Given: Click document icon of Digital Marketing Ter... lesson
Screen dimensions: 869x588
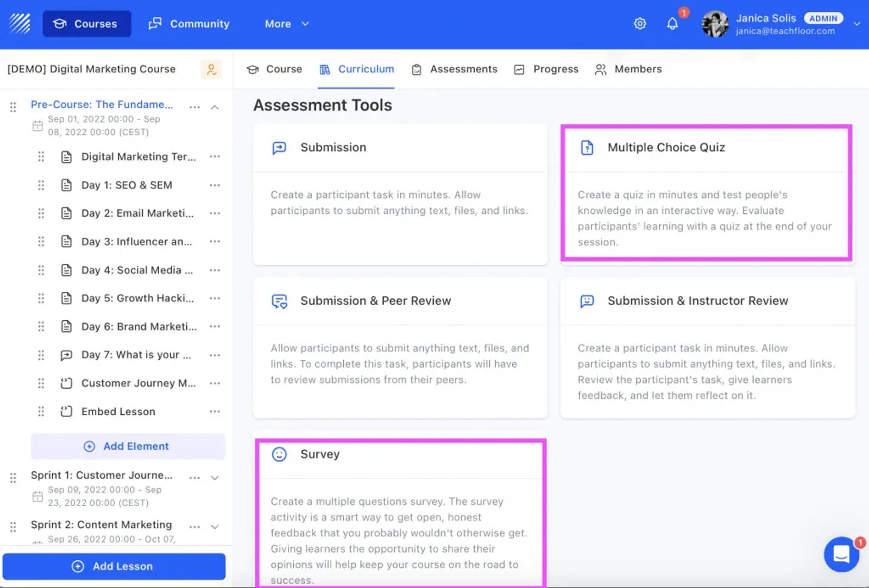Looking at the screenshot, I should (66, 157).
